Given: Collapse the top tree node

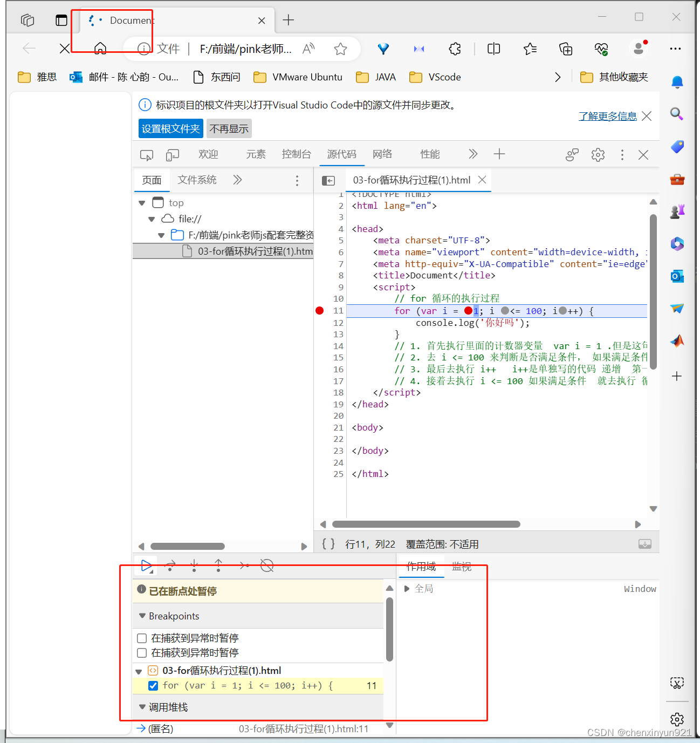Looking at the screenshot, I should tap(142, 203).
